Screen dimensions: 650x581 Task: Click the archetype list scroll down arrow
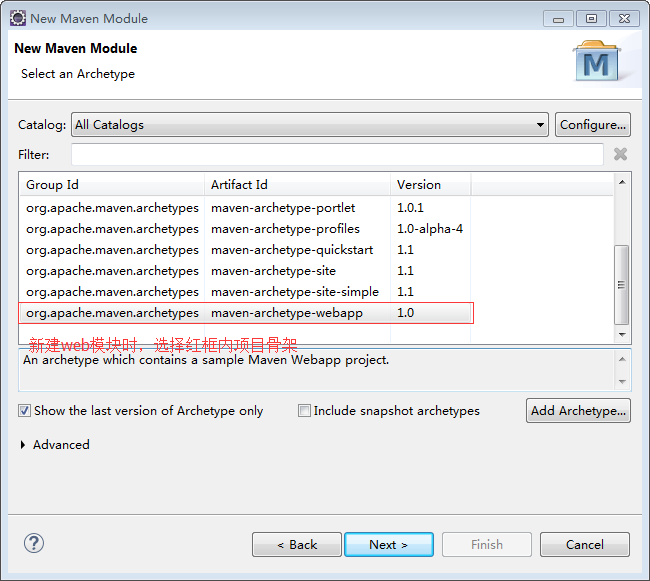click(x=622, y=334)
